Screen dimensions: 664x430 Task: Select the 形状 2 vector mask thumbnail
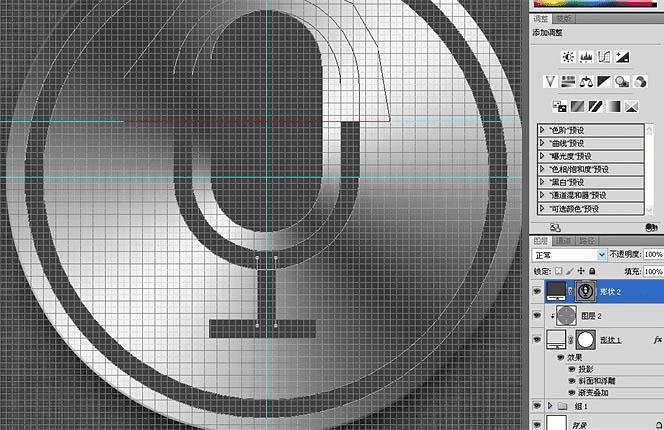(x=585, y=291)
